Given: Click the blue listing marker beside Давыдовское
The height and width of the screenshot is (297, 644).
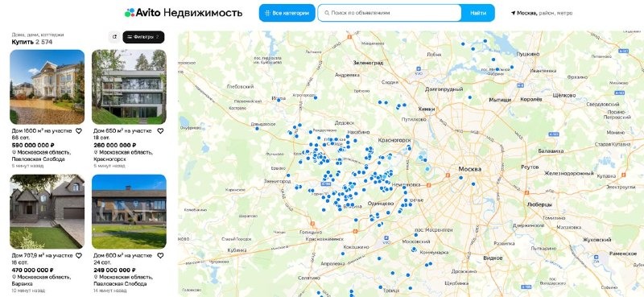Looking at the screenshot, I should coord(257,129).
